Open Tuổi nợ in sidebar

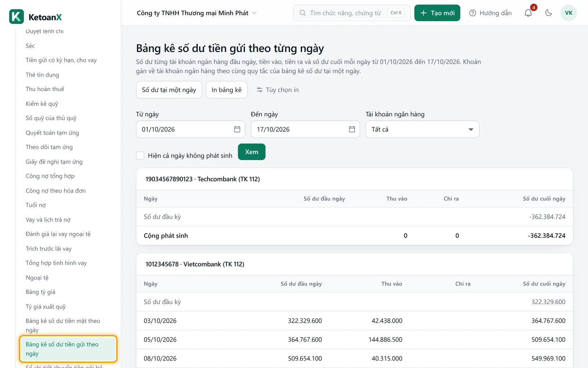click(x=36, y=205)
